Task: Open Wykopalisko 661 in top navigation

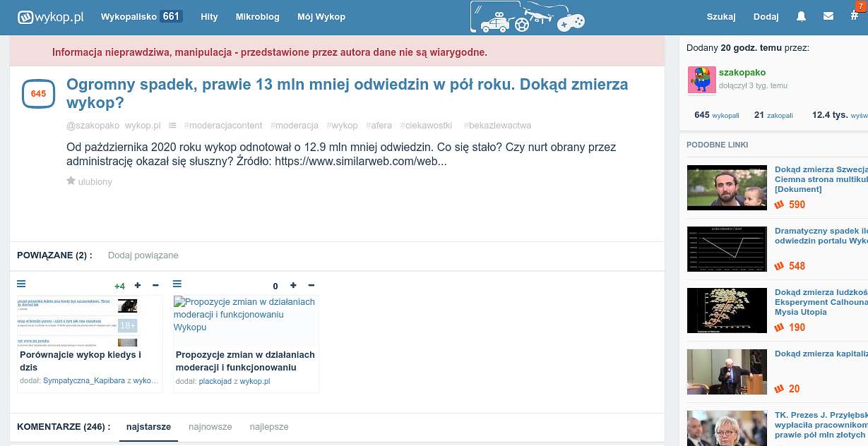Action: point(141,16)
